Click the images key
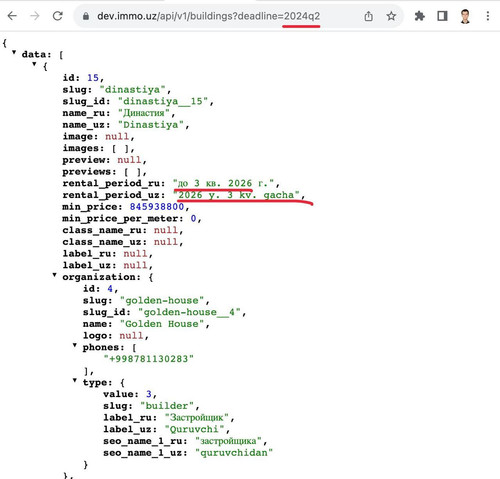 81,148
